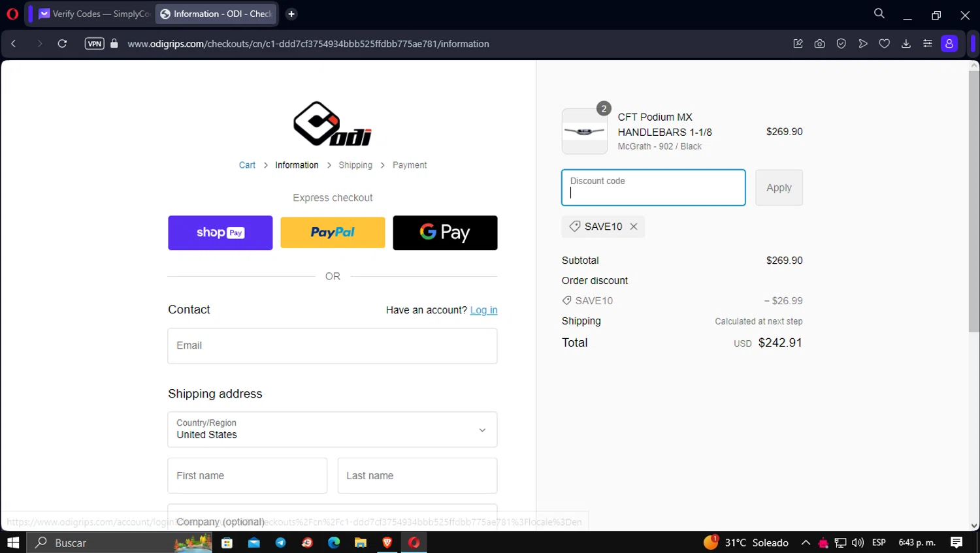This screenshot has width=980, height=553.
Task: Open the browser tab search magnifier
Action: coord(879,14)
